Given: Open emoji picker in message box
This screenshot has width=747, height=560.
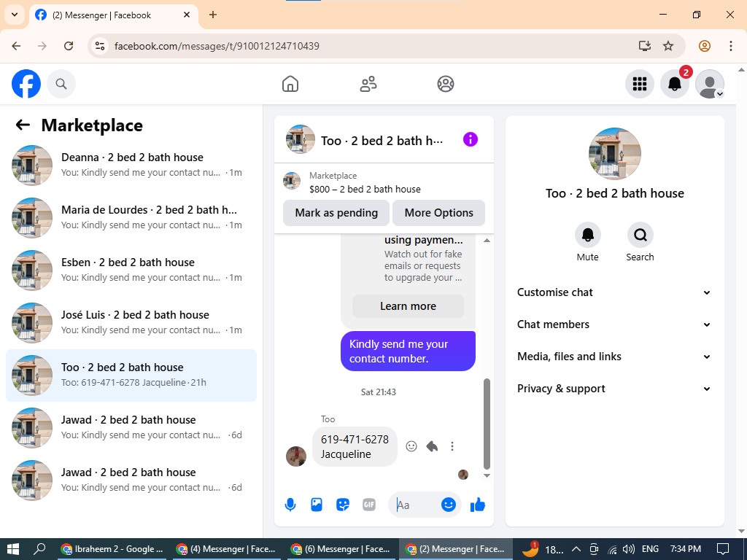Looking at the screenshot, I should tap(449, 505).
